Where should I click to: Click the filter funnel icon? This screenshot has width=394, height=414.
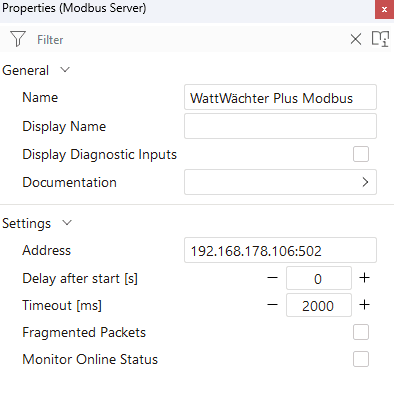tap(18, 39)
